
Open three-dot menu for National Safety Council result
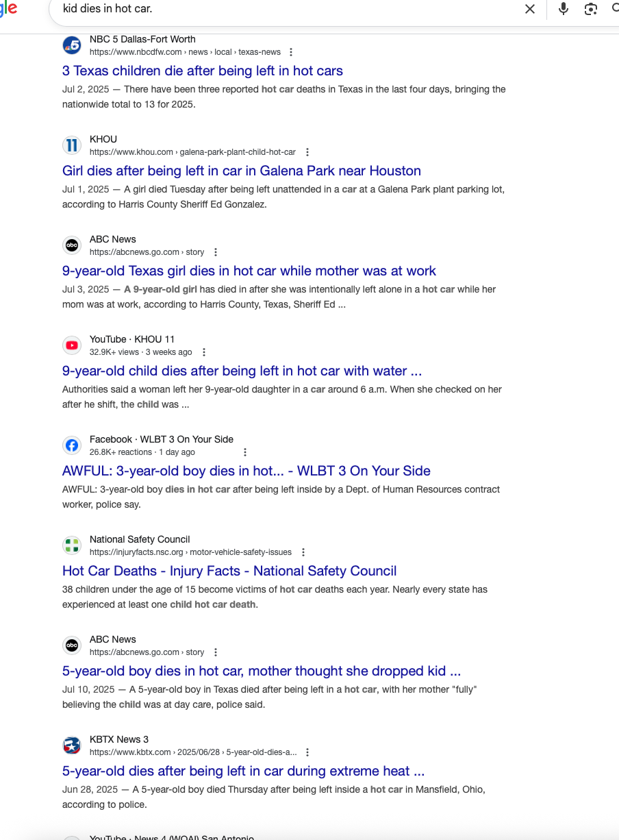coord(303,552)
